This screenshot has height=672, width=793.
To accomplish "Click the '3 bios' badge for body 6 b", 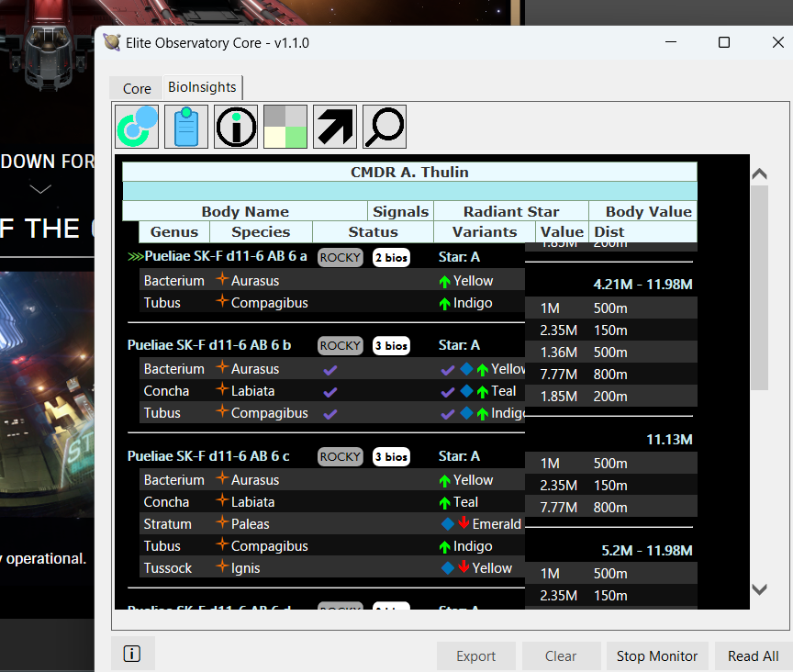I will pos(391,345).
